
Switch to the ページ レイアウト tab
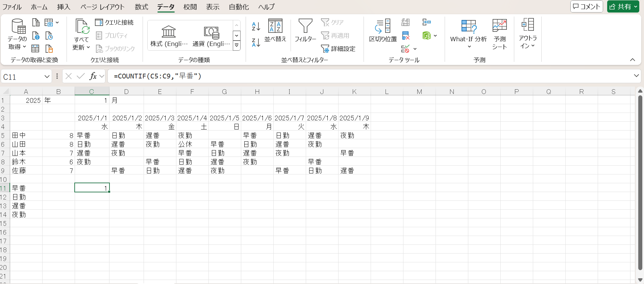102,7
